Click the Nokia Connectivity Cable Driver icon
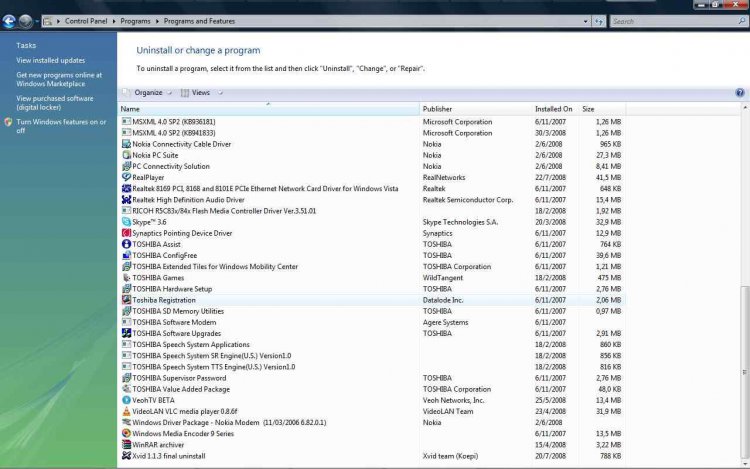Screen dimensions: 750x469 coord(126,144)
